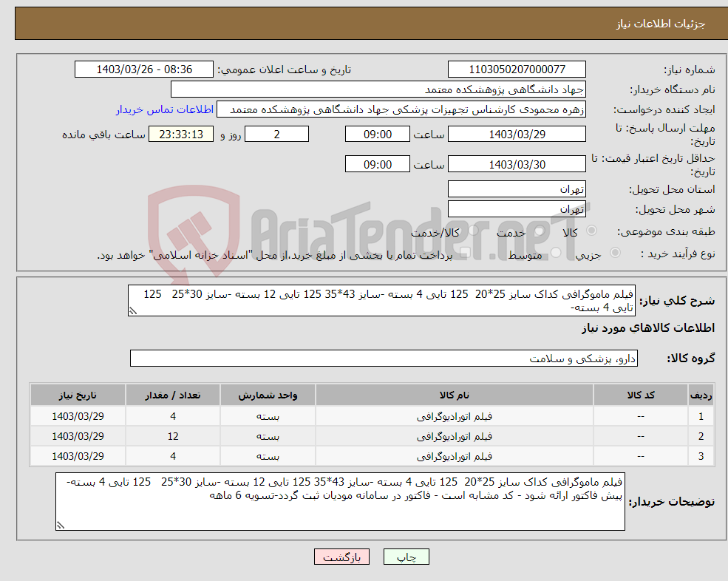Image resolution: width=728 pixels, height=581 pixels.
Task: Click the تعداد / مقدار column header
Action: click(173, 395)
